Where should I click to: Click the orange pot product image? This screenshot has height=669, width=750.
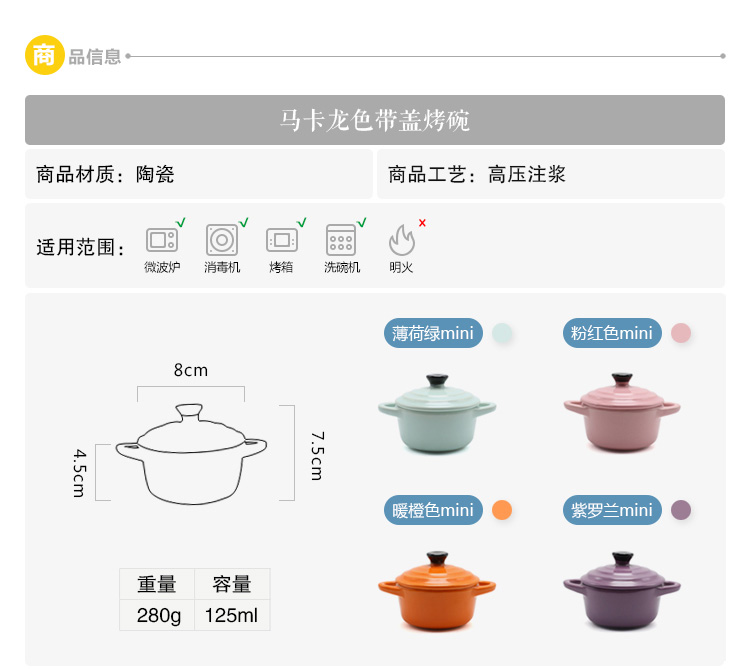[x=437, y=591]
